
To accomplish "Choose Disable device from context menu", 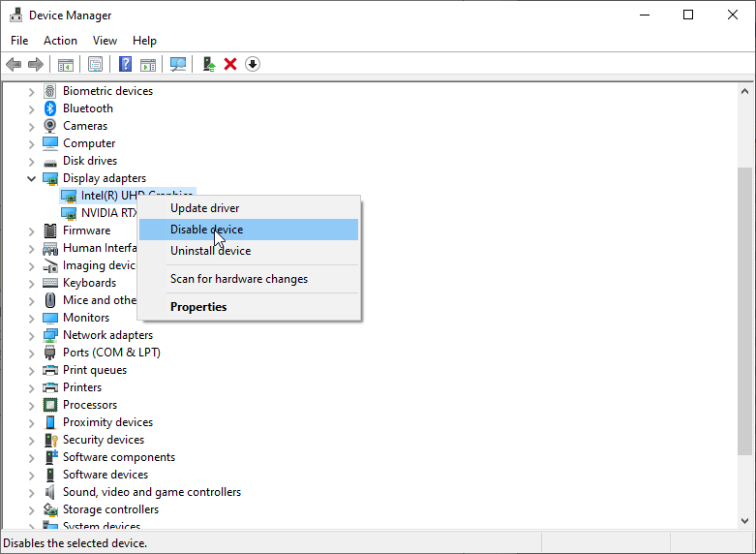I will 206,230.
